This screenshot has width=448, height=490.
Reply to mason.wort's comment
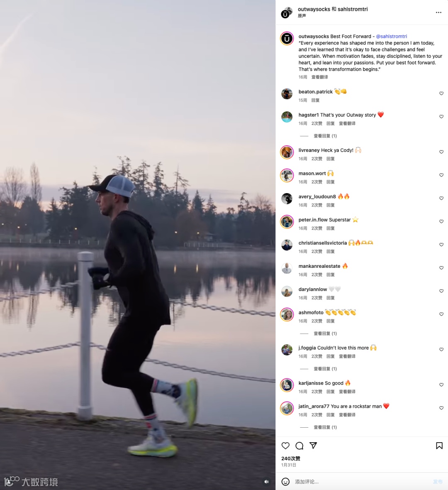pos(330,182)
